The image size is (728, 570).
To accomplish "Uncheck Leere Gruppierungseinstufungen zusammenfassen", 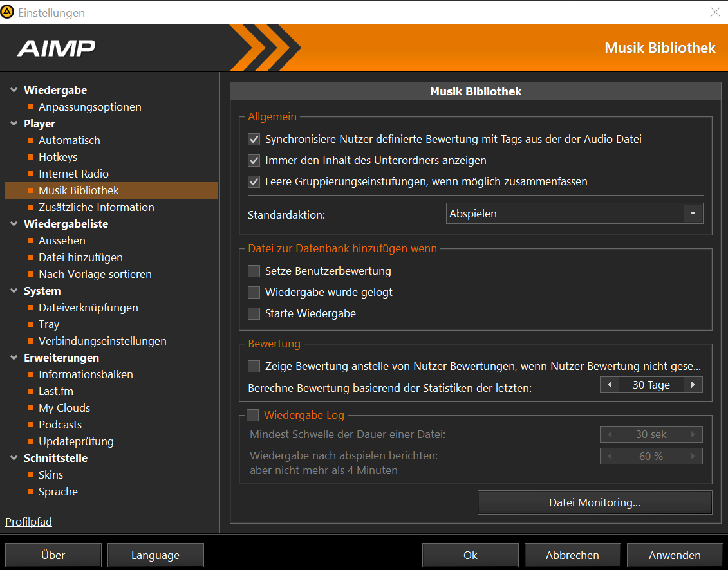I will point(254,182).
